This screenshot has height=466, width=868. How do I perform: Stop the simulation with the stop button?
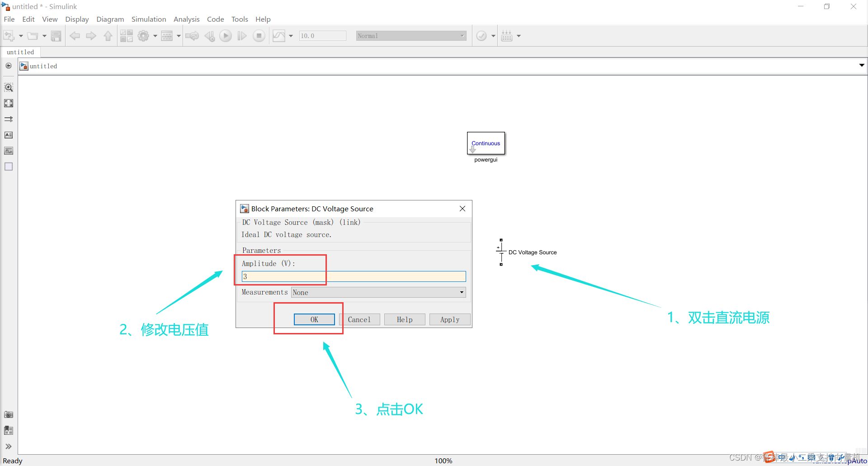coord(259,36)
